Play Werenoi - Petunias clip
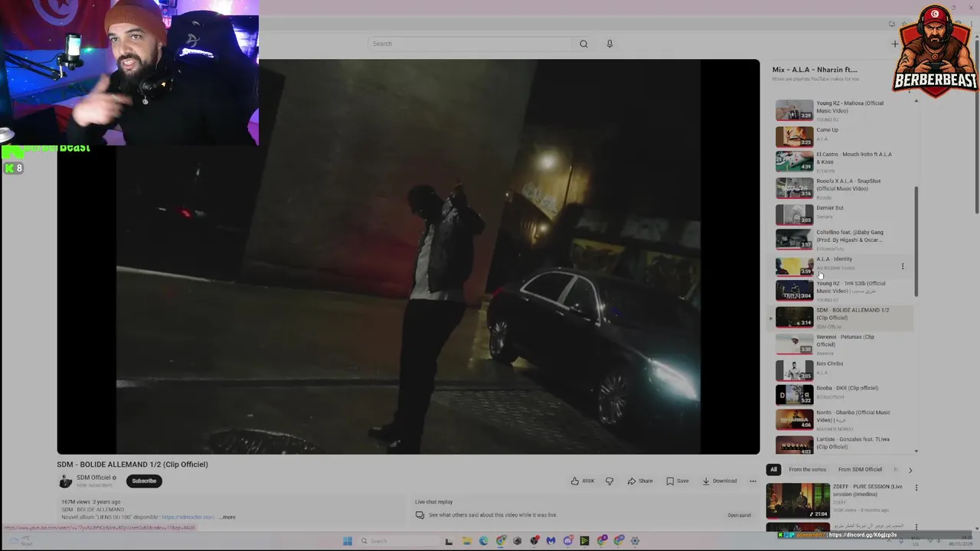Image resolution: width=980 pixels, height=551 pixels. [842, 344]
